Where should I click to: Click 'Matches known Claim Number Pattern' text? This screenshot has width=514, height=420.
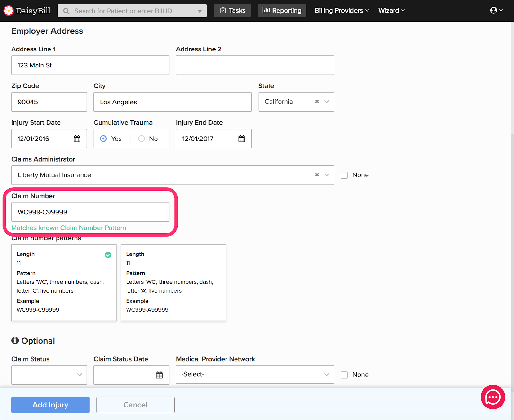pos(69,228)
